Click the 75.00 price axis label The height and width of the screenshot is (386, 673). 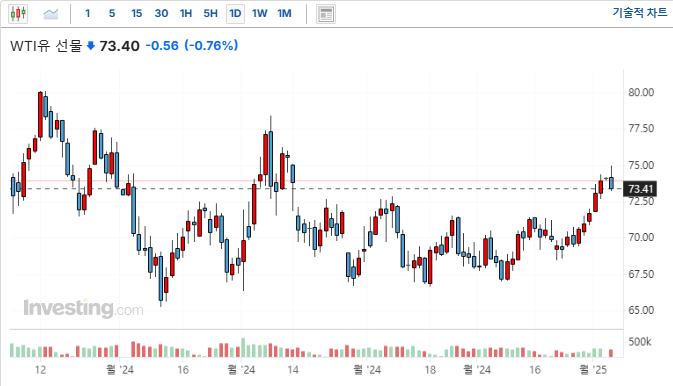click(641, 165)
